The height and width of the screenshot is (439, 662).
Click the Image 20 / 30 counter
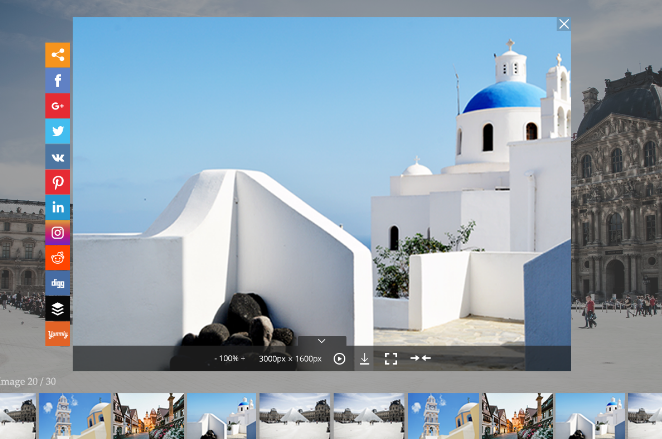(27, 382)
